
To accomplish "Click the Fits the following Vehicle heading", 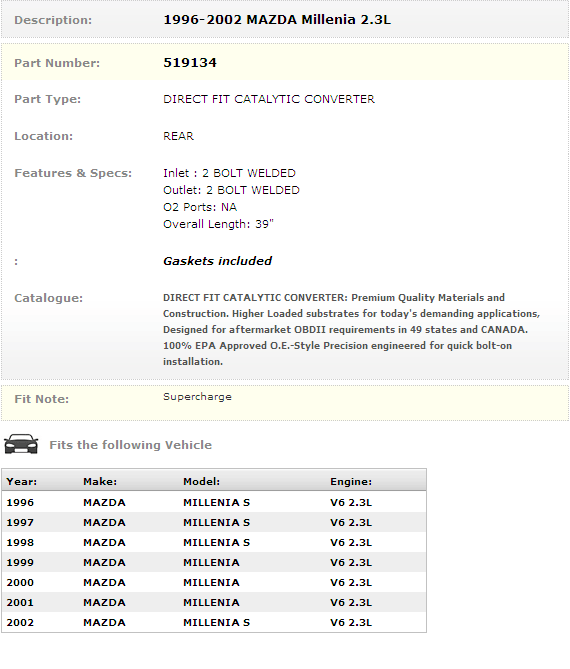I will [x=131, y=445].
